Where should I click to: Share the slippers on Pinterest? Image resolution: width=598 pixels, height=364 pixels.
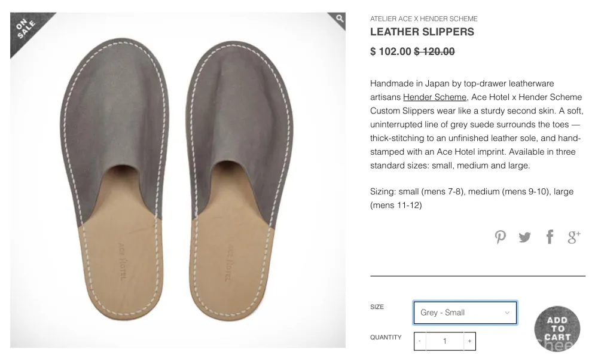pyautogui.click(x=501, y=237)
